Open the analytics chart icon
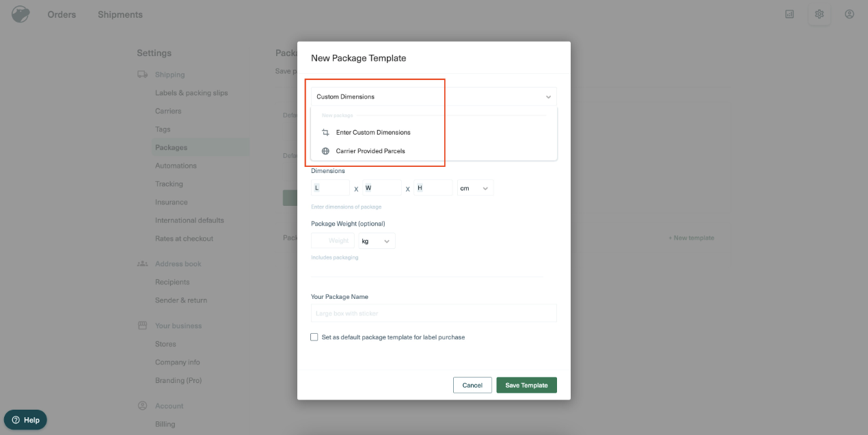The image size is (868, 435). tap(789, 14)
